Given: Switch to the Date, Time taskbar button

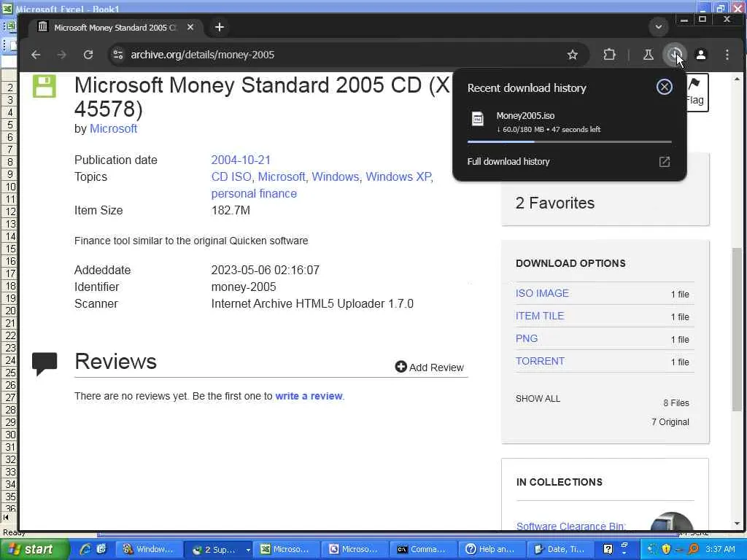Looking at the screenshot, I should pos(561,549).
